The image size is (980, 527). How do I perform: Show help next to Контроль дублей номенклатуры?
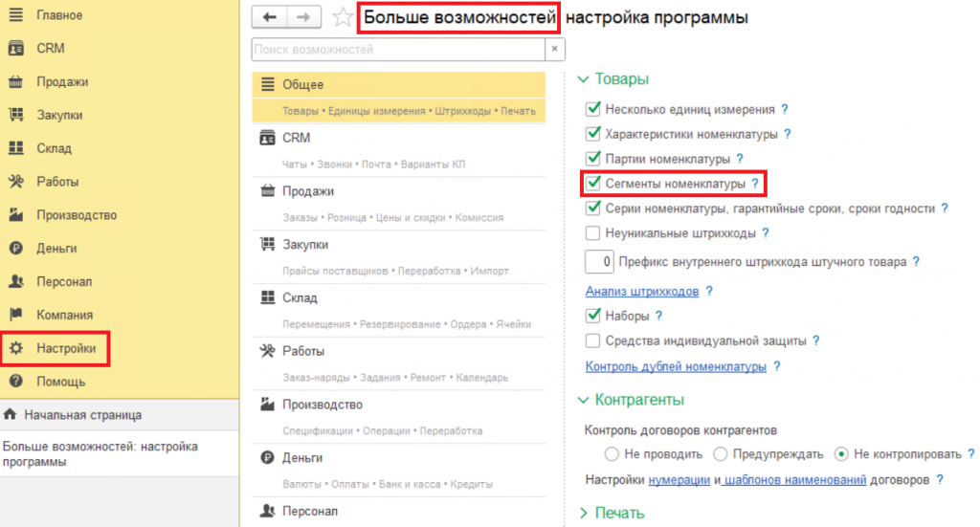(776, 366)
